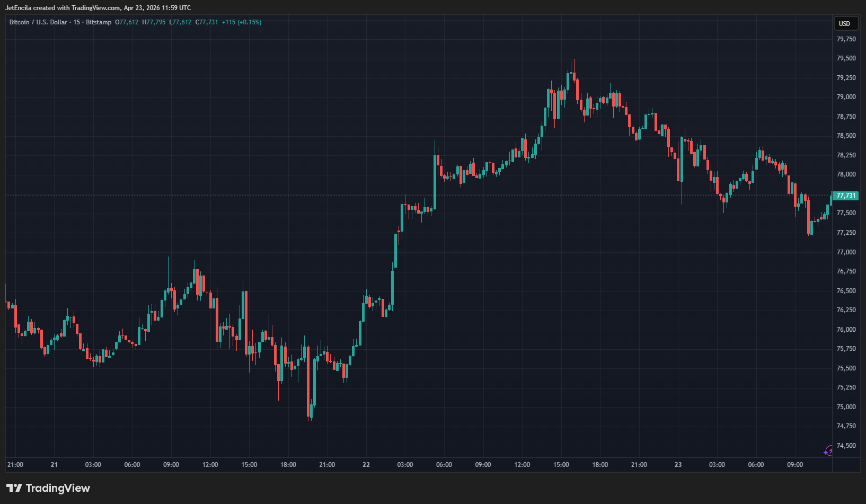The width and height of the screenshot is (866, 504).
Task: Click date label 22 on time axis
Action: [366, 465]
